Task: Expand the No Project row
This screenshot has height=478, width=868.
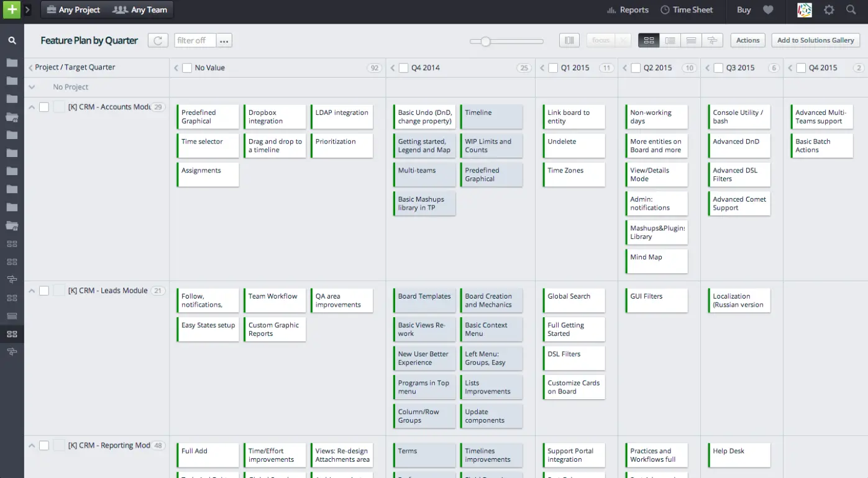Action: (32, 88)
